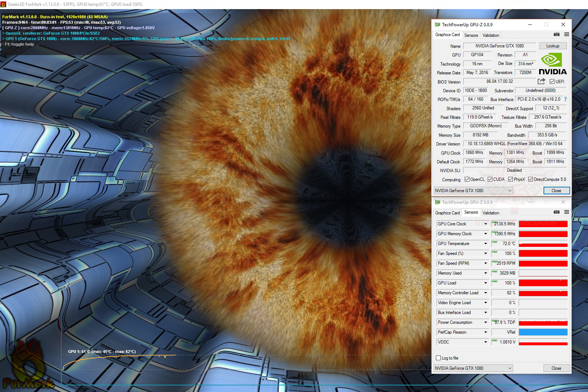588x392 pixels.
Task: Click the Power Consumption sensor graph
Action: (x=543, y=322)
